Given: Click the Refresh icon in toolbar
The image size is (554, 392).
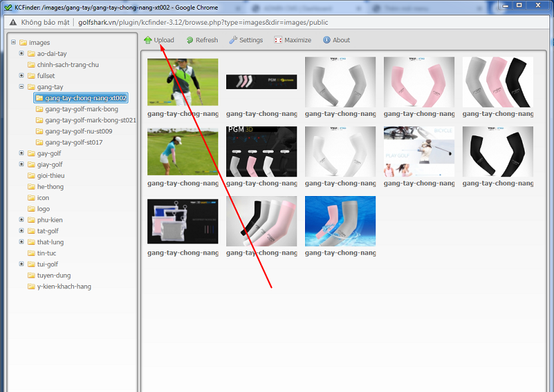Looking at the screenshot, I should (x=190, y=40).
